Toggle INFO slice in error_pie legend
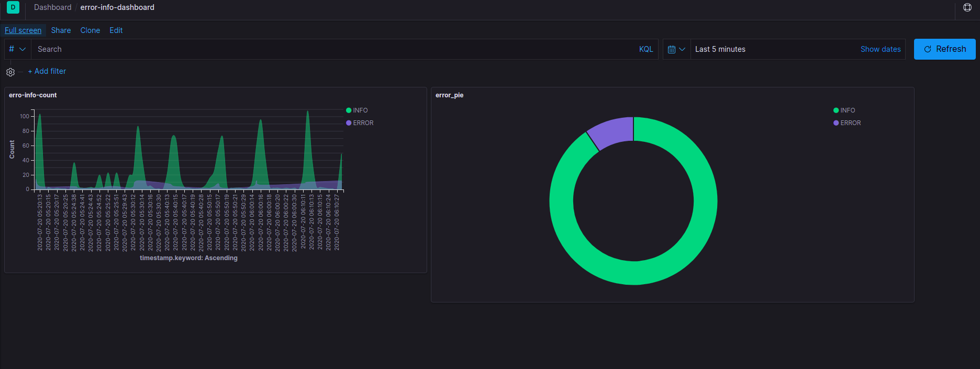 [x=848, y=110]
